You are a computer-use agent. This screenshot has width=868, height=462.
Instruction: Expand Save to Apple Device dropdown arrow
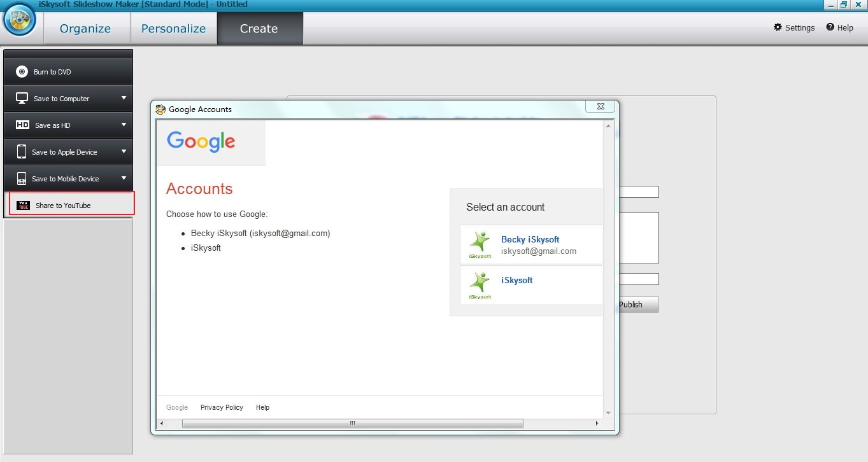tap(124, 151)
